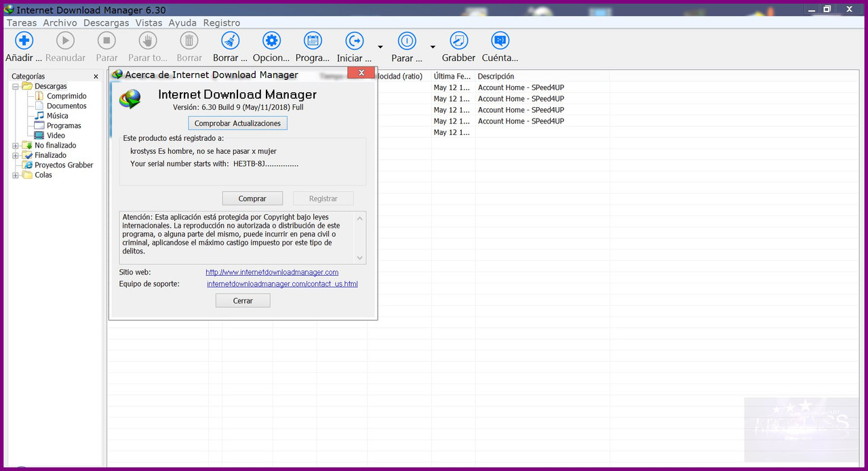
Task: Click the Parar stop icon
Action: [107, 41]
